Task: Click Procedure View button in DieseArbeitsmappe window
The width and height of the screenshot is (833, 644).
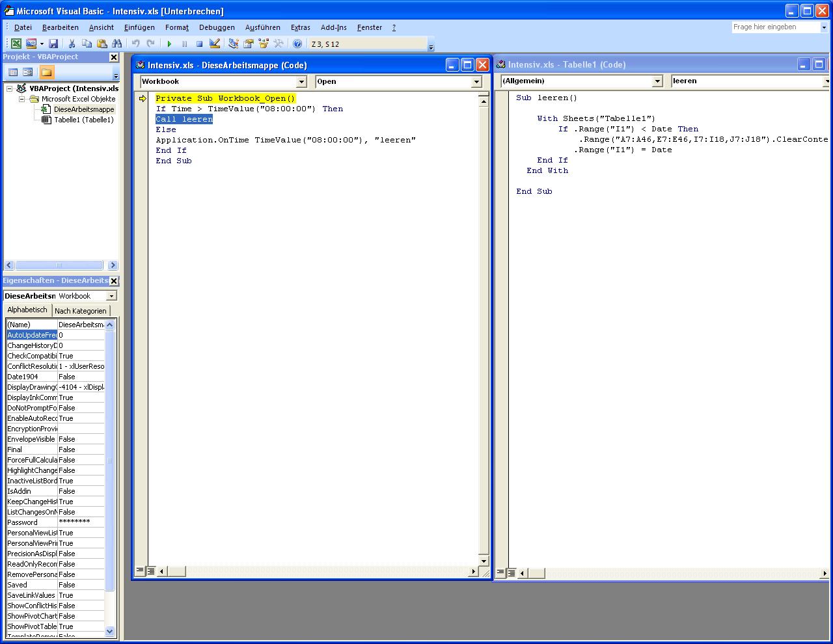Action: pyautogui.click(x=140, y=571)
